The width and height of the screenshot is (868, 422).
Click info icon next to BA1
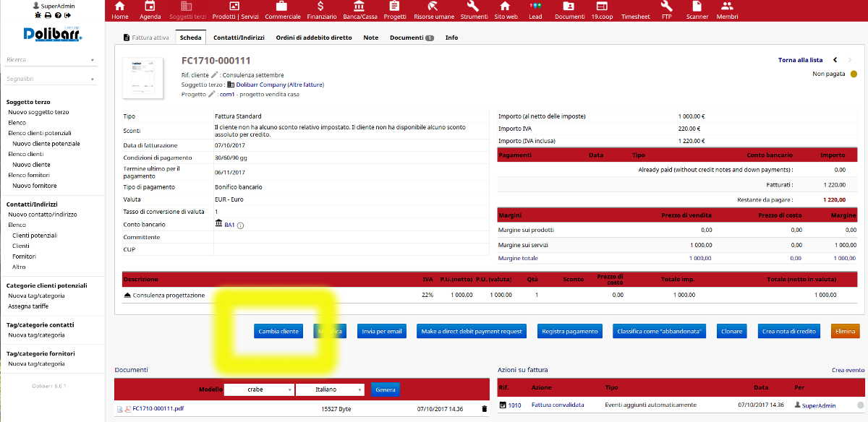click(x=241, y=225)
